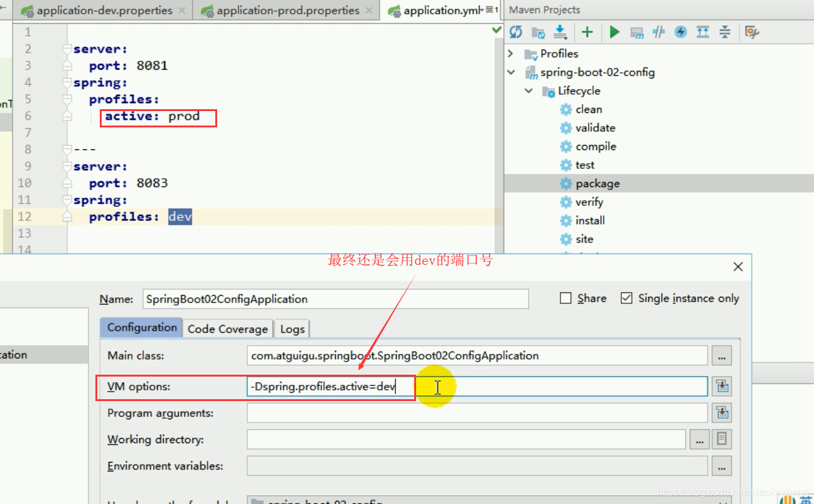Execute Maven goal icon
Viewport: 814px width, 504px height.
637,32
